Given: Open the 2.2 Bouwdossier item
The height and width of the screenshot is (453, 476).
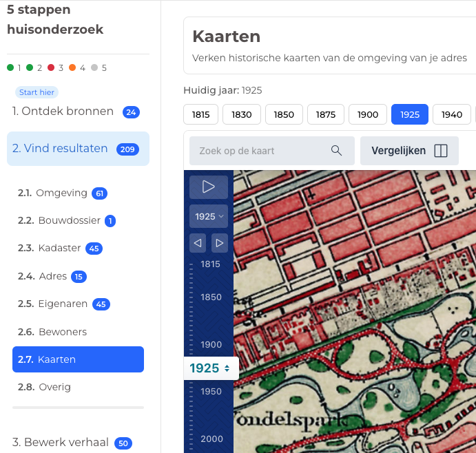Looking at the screenshot, I should 67,221.
